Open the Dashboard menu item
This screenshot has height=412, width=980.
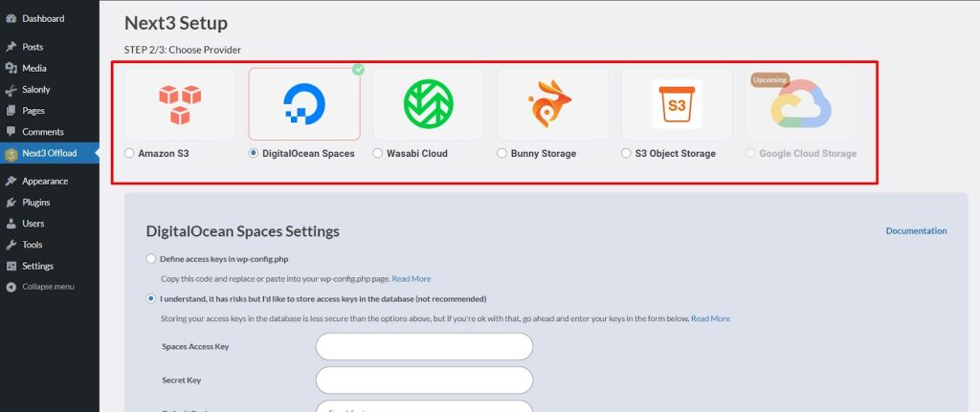[x=50, y=19]
